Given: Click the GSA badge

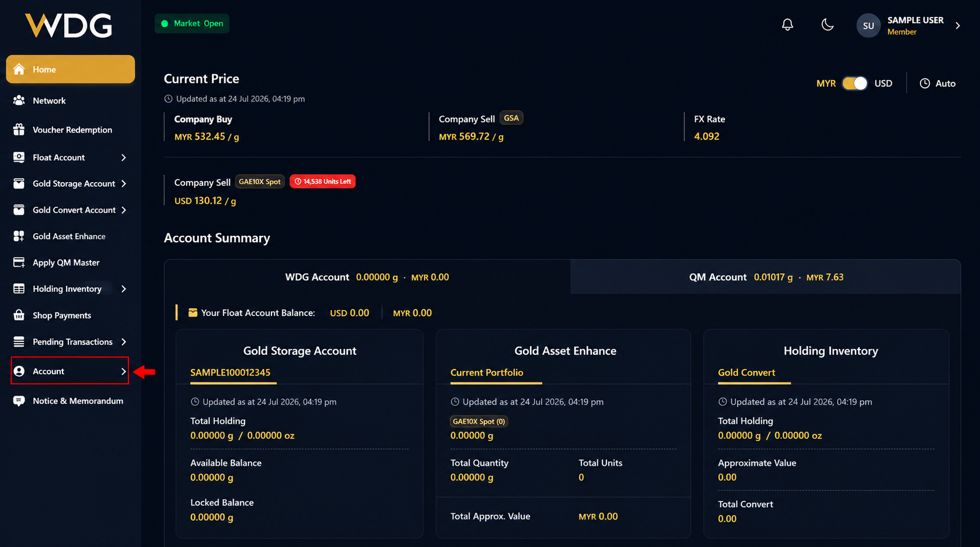Looking at the screenshot, I should coord(511,118).
